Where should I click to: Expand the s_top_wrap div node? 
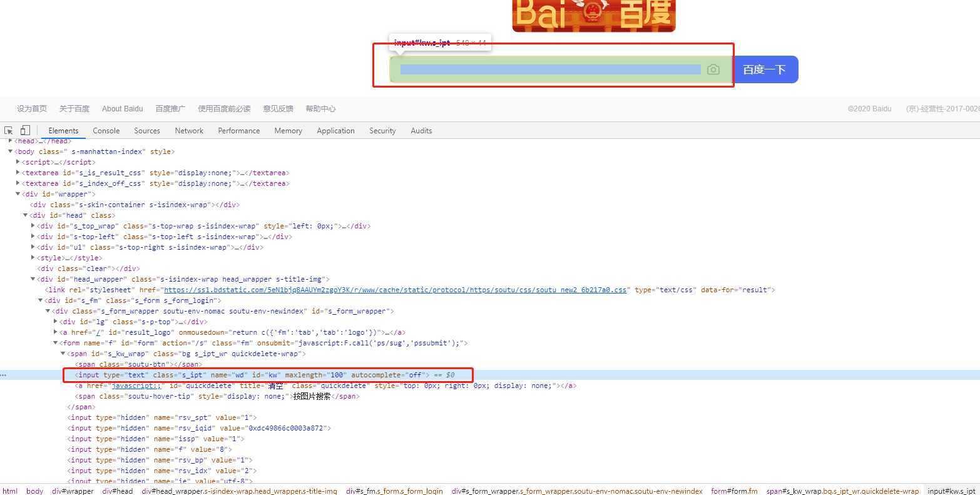click(33, 226)
